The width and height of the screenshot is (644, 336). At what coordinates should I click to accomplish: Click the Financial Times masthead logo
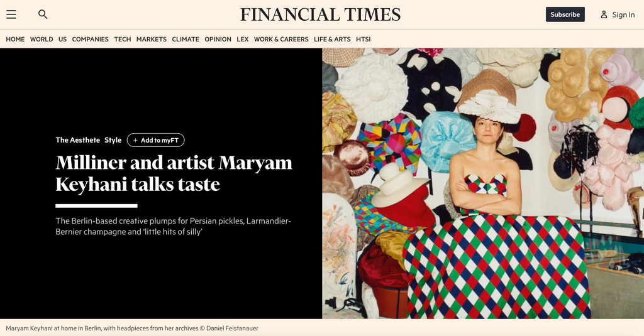[x=320, y=15]
